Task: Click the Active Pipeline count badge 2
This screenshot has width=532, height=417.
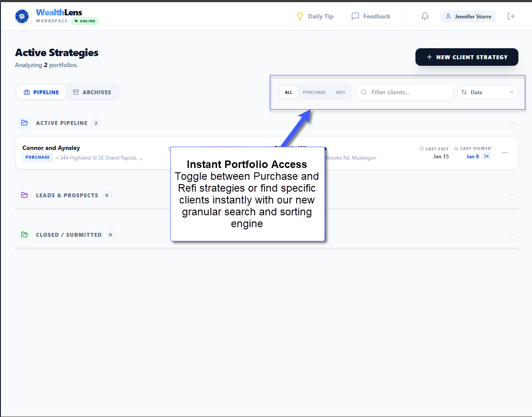Action: point(96,123)
